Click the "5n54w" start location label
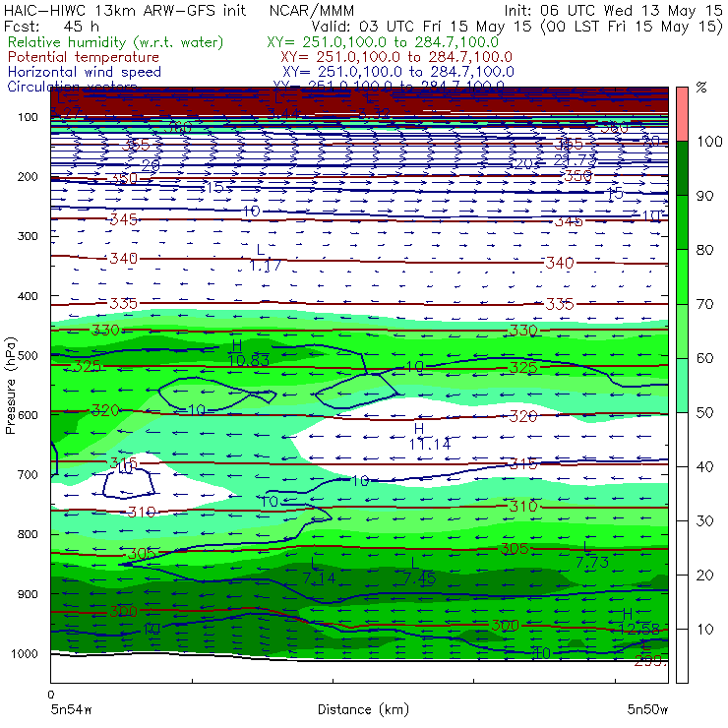 point(72,709)
